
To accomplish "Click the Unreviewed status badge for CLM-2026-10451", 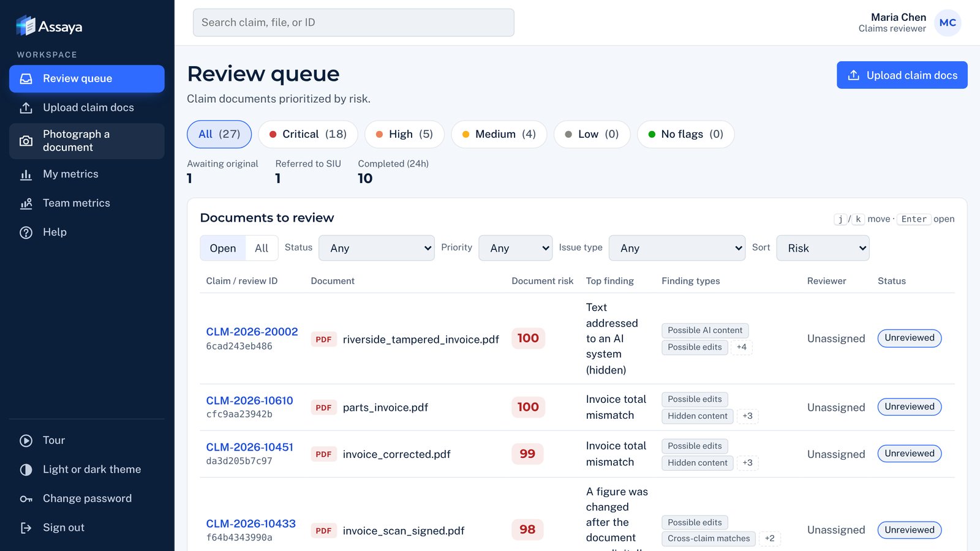I will (x=910, y=454).
